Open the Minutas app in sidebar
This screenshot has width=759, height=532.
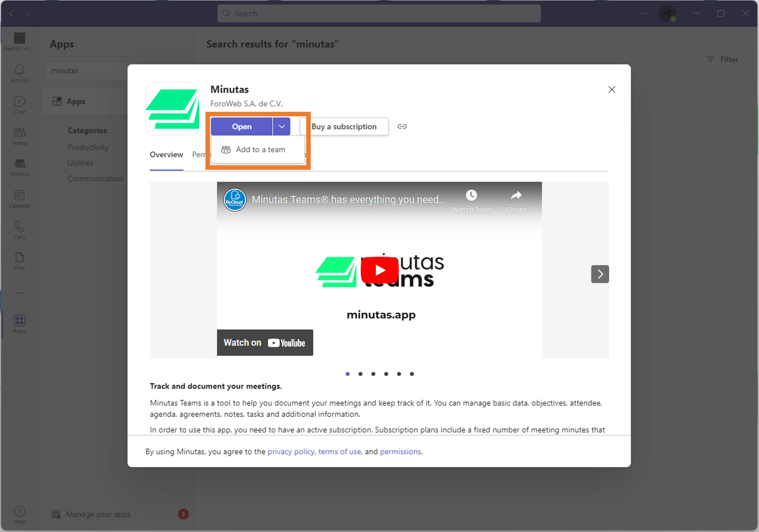pos(19,167)
